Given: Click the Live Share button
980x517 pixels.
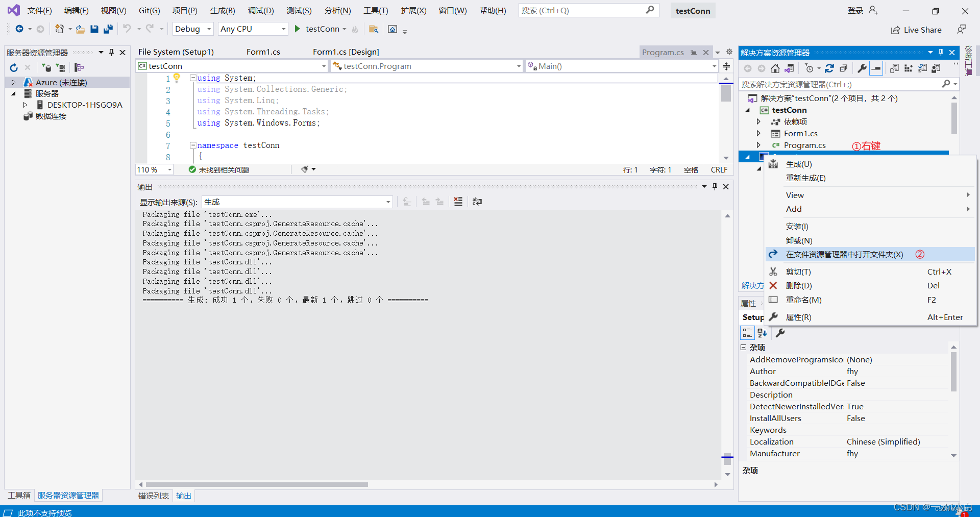Looking at the screenshot, I should [917, 30].
